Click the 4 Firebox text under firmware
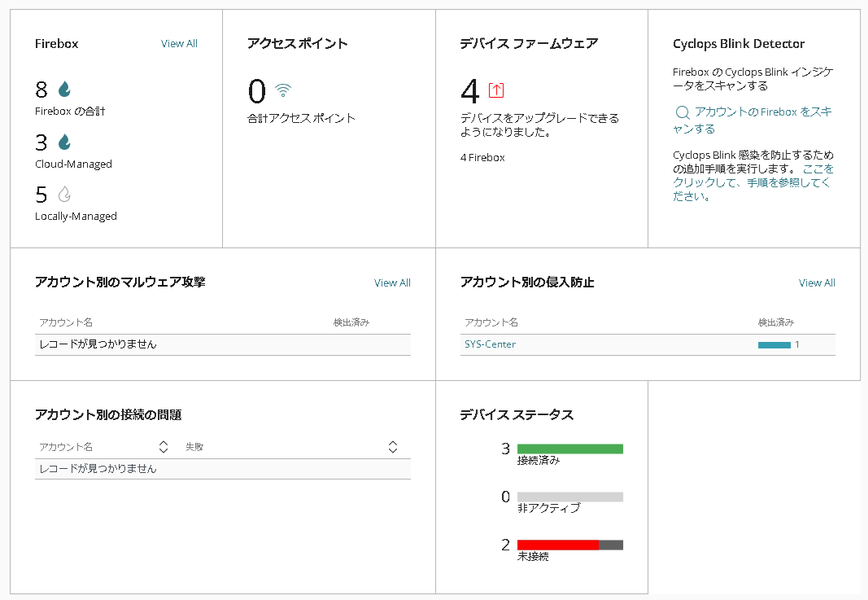868x600 pixels. point(482,157)
